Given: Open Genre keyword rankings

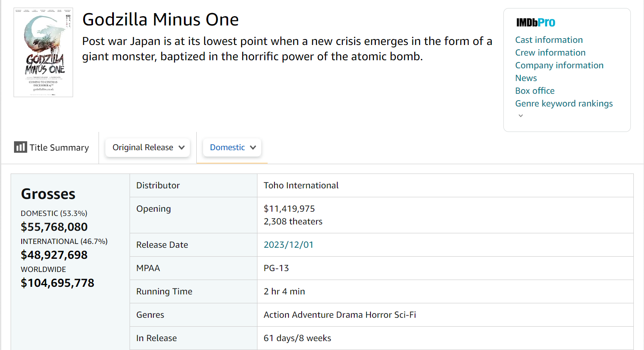Looking at the screenshot, I should [x=564, y=104].
